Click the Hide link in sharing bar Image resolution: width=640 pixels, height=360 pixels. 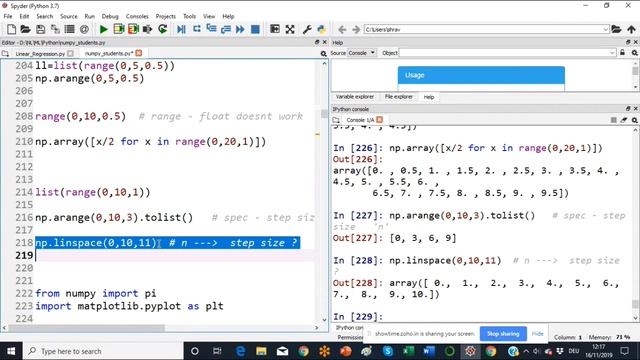point(537,334)
